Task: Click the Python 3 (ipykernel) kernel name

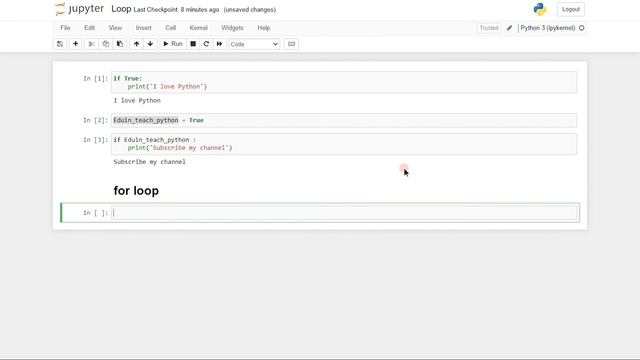Action: (x=548, y=28)
